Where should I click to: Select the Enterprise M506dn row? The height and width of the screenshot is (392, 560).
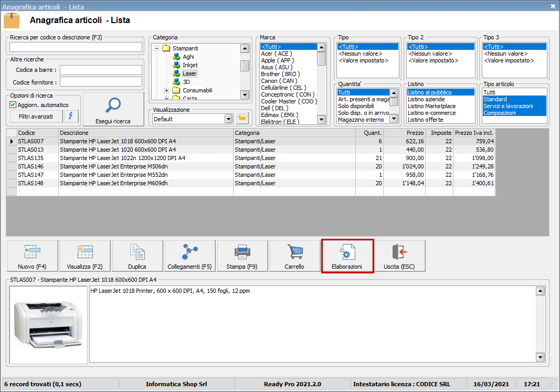(251, 166)
